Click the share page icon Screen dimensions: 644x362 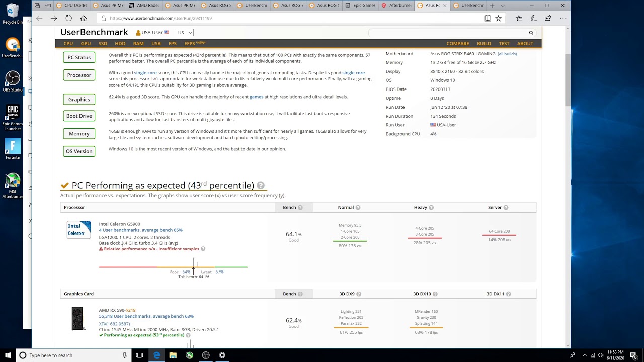(x=548, y=18)
